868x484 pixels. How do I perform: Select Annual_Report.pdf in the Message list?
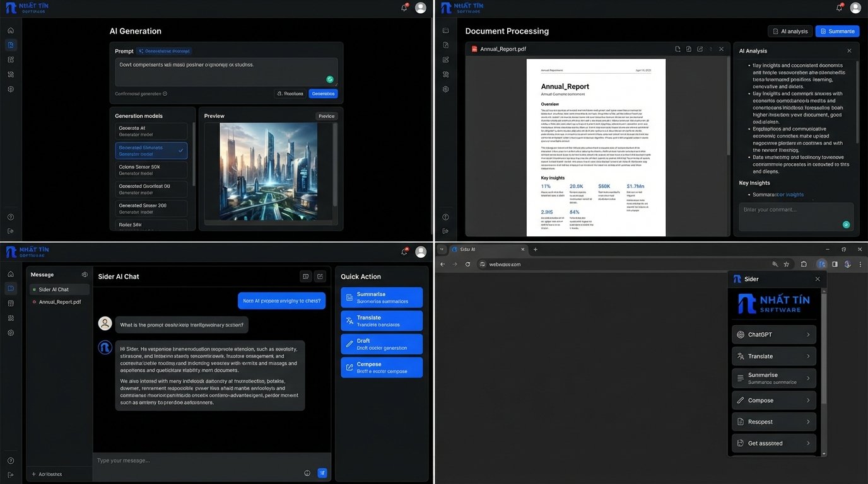pyautogui.click(x=59, y=302)
